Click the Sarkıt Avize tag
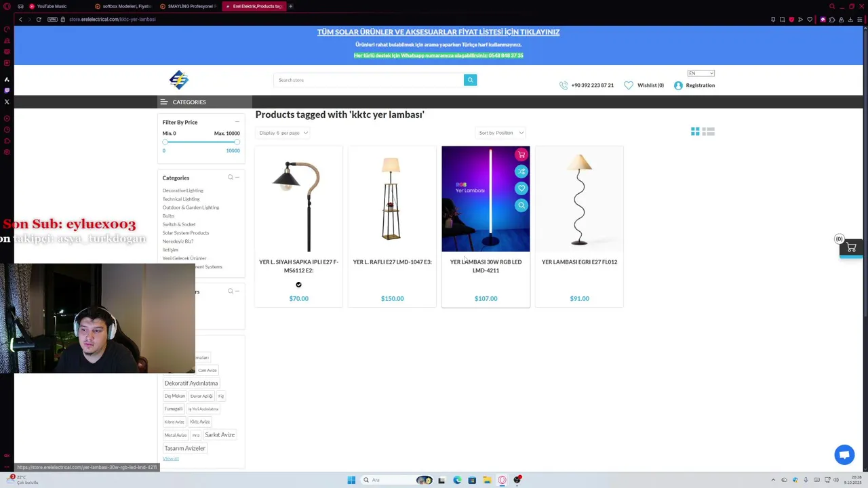Screen dimensions: 868x488 pos(220,435)
